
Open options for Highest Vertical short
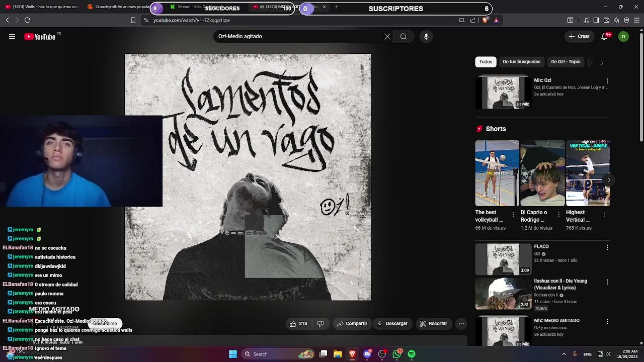[604, 215]
